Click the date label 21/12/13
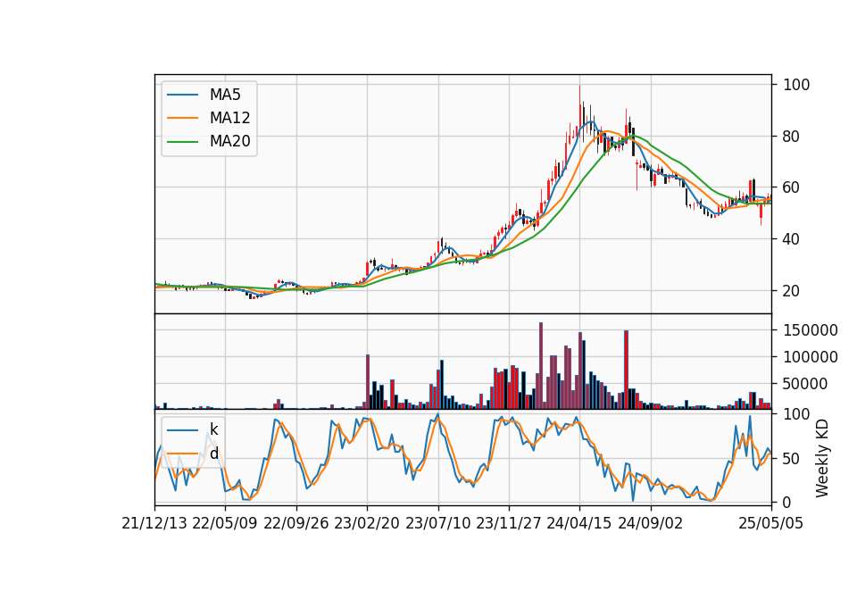 (x=154, y=523)
